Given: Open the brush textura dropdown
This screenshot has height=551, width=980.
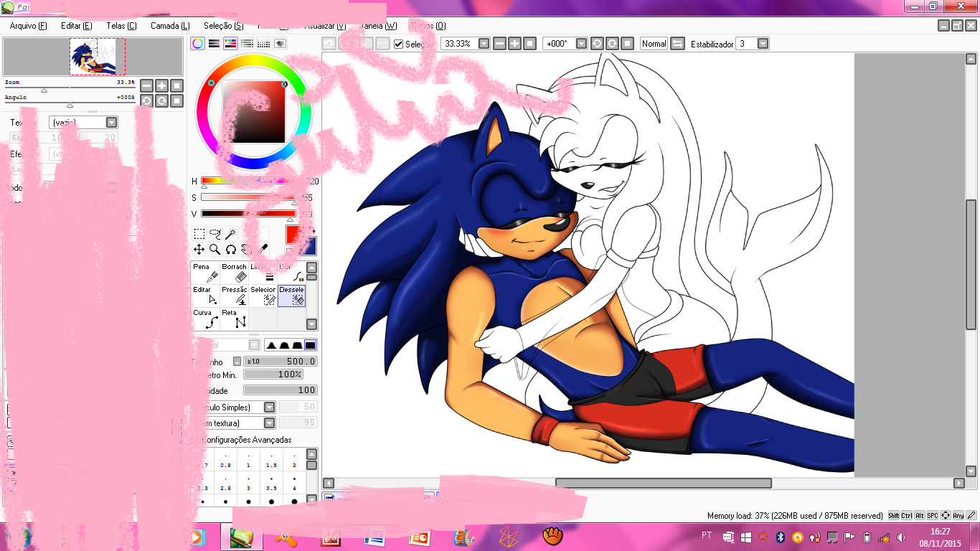Looking at the screenshot, I should point(269,423).
